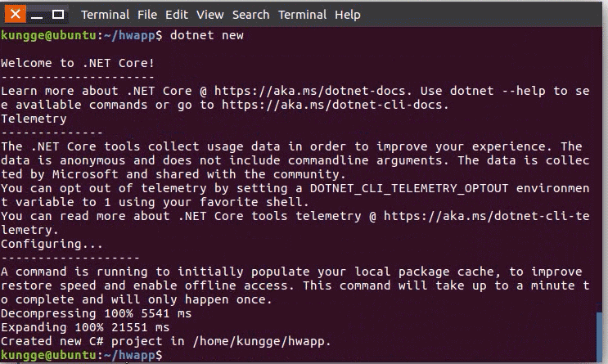Viewport: 608px width, 364px height.
Task: Open the Terminal menu next to Help
Action: 302,15
